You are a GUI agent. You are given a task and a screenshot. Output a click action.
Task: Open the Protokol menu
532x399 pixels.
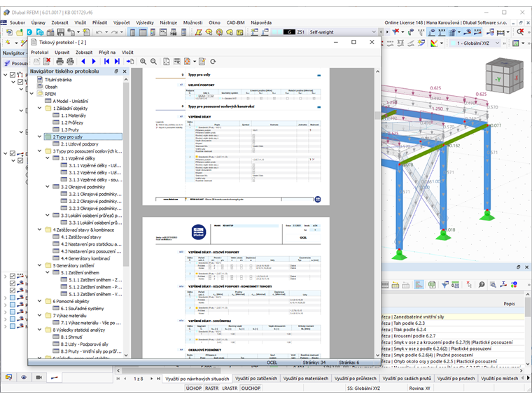pyautogui.click(x=40, y=52)
